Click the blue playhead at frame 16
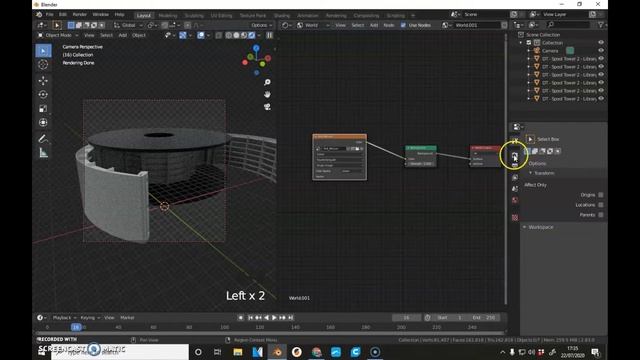Screen dimensions: 640x360 click(76, 327)
